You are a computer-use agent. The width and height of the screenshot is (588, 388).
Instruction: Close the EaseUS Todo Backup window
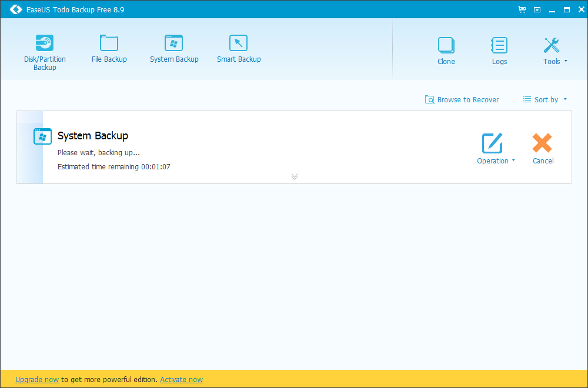(x=581, y=10)
